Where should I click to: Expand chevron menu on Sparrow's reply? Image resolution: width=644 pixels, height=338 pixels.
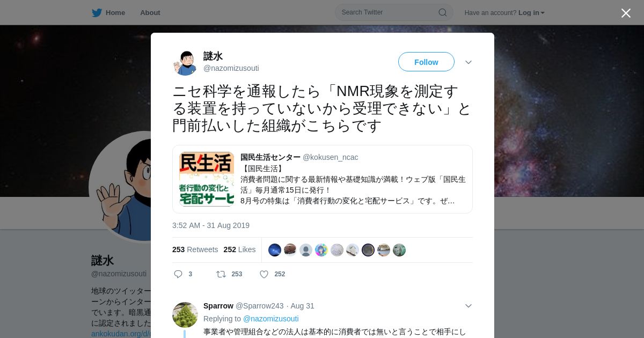point(469,306)
